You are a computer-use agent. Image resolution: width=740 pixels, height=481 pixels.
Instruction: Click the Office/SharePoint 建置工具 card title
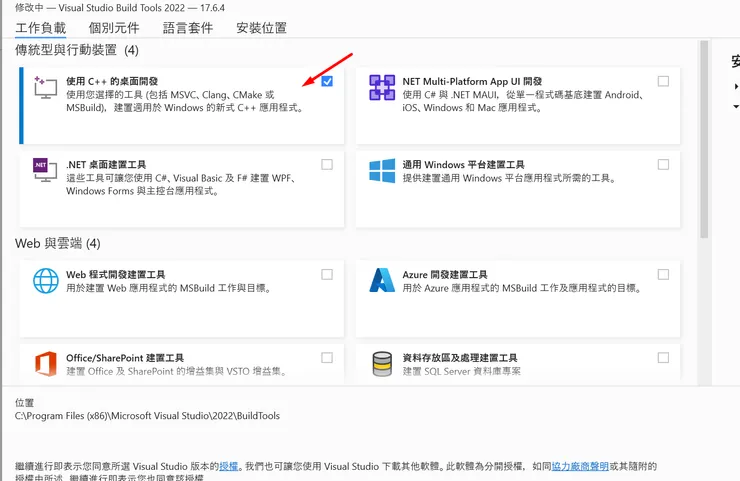[125, 358]
